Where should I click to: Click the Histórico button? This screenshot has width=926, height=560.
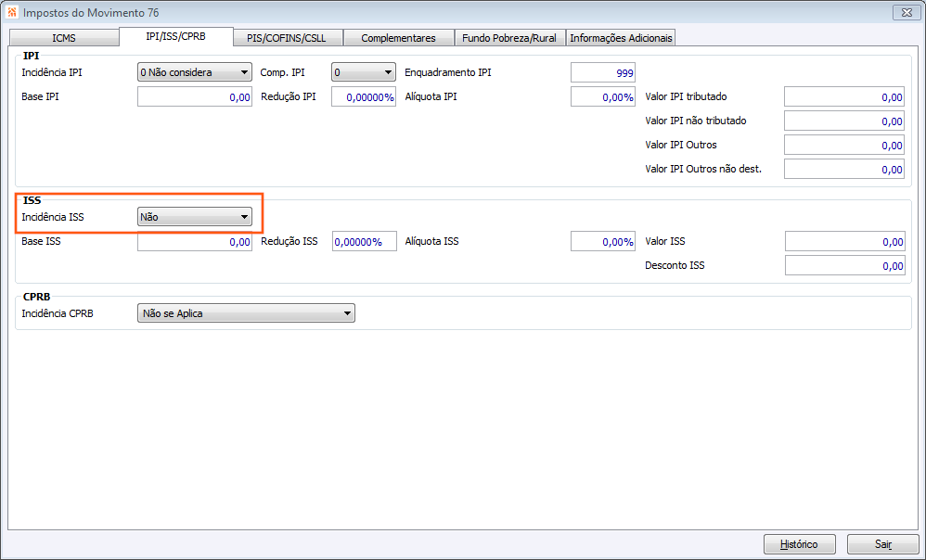click(x=800, y=544)
